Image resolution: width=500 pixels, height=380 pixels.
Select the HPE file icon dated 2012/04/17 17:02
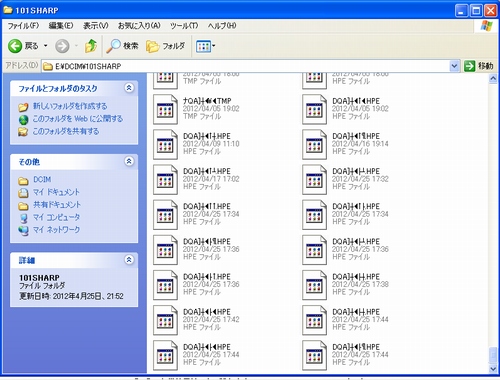pyautogui.click(x=165, y=180)
